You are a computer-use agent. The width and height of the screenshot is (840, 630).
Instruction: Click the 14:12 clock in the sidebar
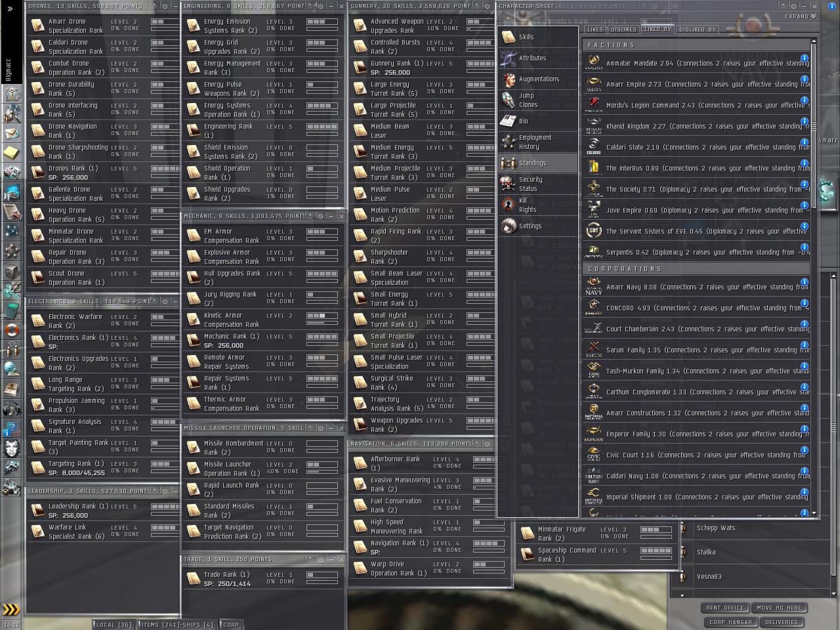(x=11, y=625)
